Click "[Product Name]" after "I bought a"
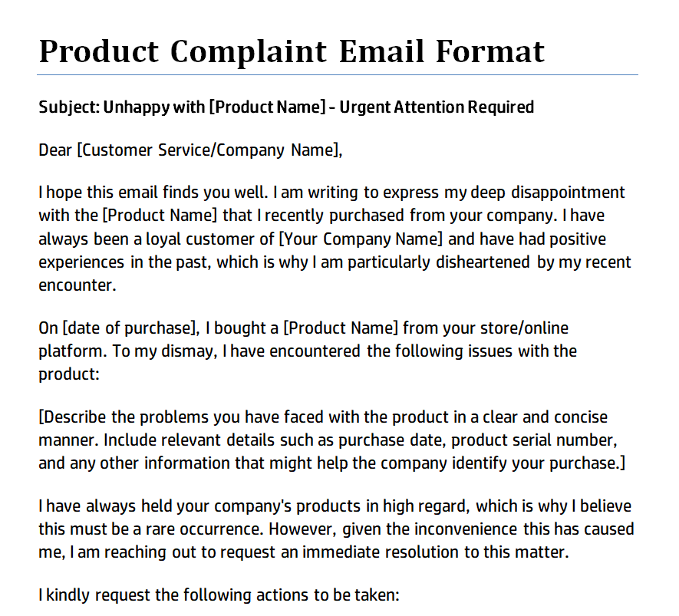 click(x=341, y=328)
